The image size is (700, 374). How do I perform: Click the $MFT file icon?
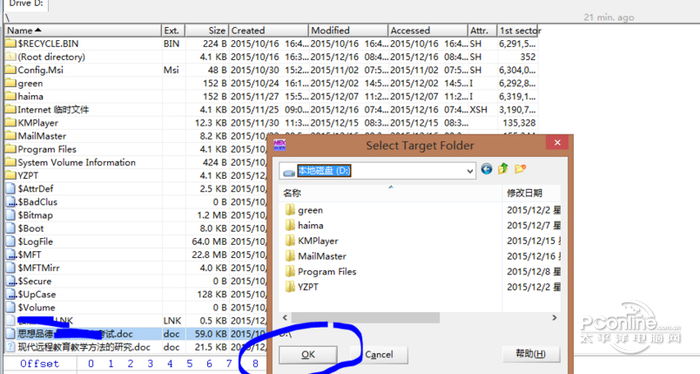pos(10,254)
